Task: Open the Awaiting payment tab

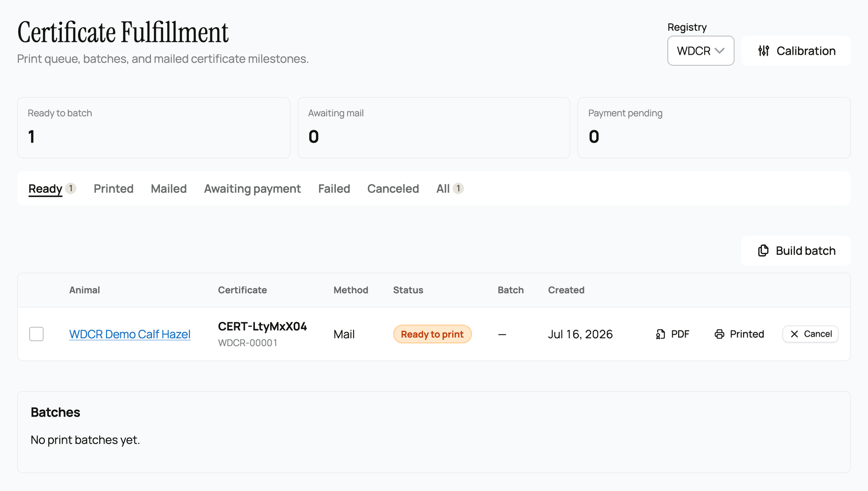Action: pyautogui.click(x=253, y=189)
